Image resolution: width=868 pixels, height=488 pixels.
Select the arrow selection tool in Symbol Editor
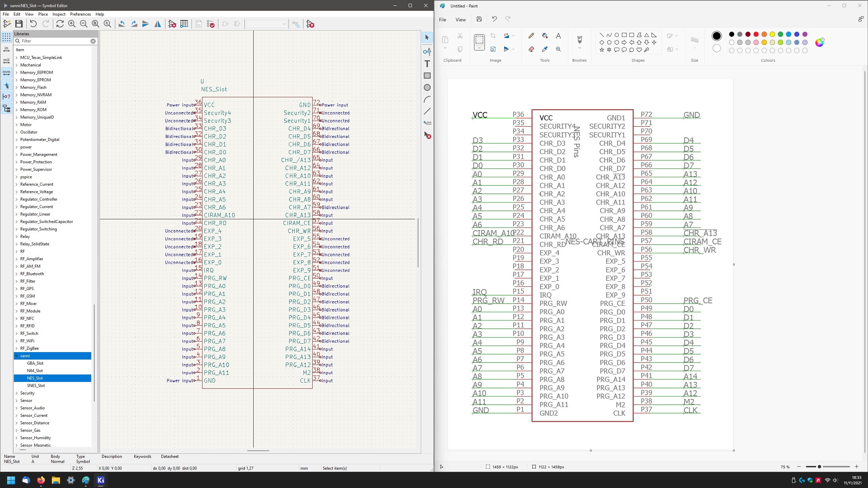tap(427, 37)
